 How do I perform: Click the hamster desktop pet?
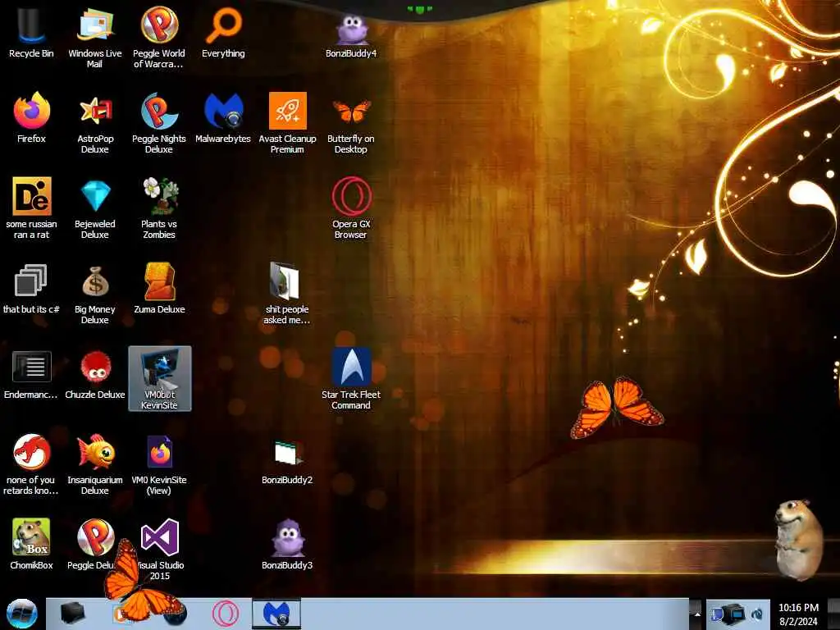tap(798, 539)
